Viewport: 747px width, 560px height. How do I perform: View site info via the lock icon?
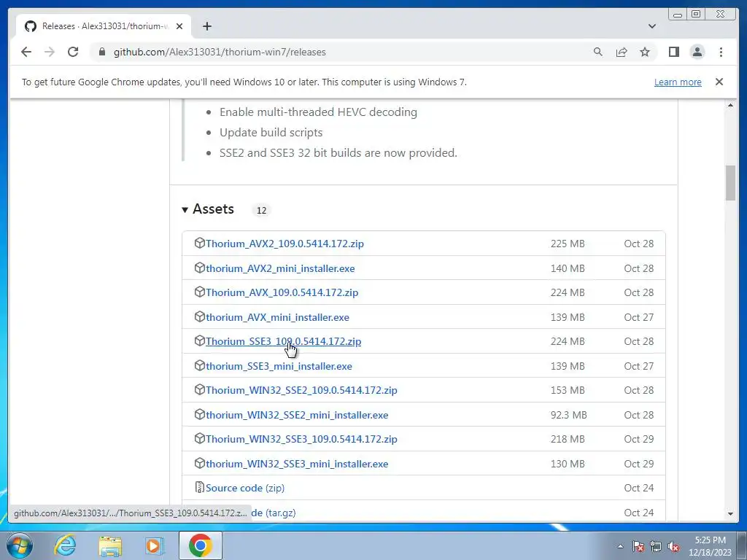(101, 52)
